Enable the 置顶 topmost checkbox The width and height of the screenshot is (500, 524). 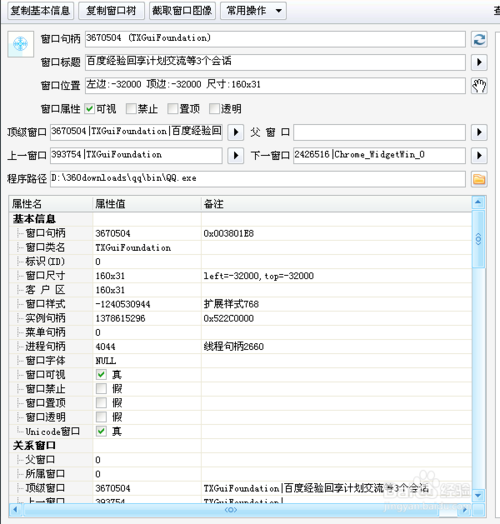[x=172, y=109]
